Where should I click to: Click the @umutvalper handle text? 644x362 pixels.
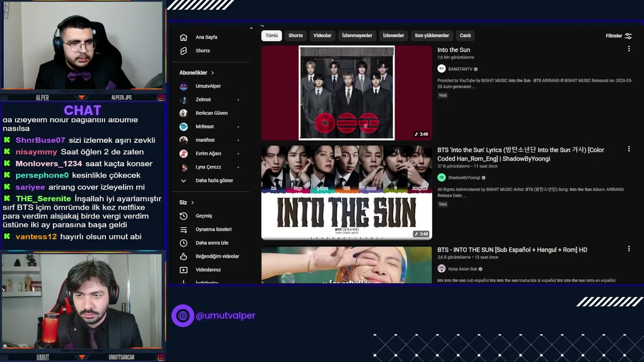pyautogui.click(x=225, y=316)
